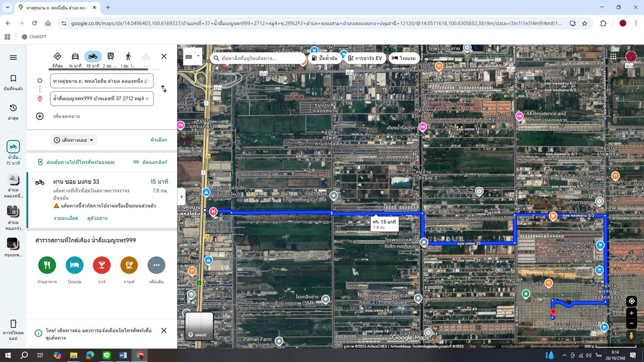
Task: Center map on my location
Action: click(x=632, y=301)
